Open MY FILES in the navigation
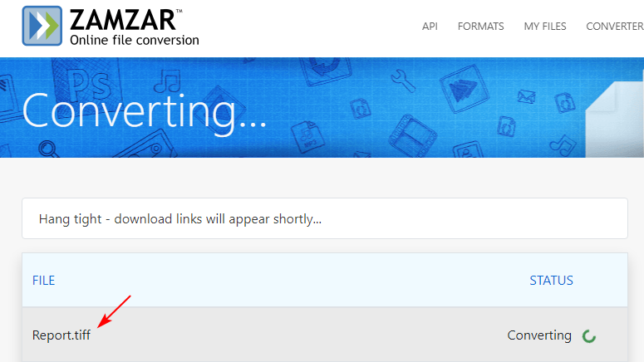644x362 pixels. [x=545, y=27]
